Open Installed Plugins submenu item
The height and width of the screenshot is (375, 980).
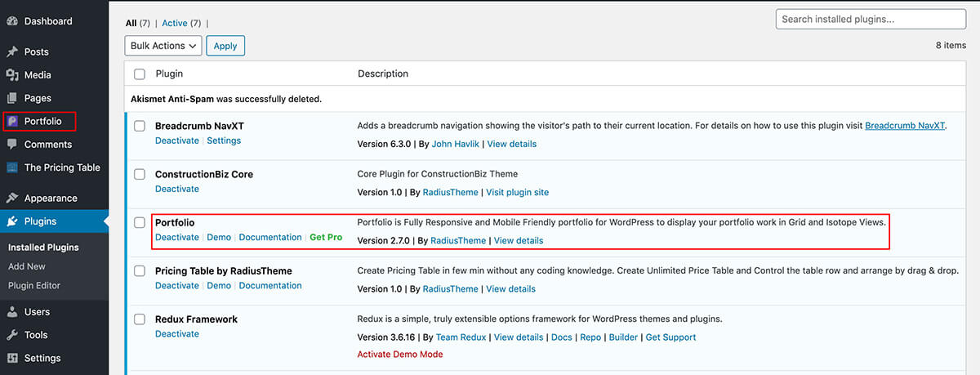pyautogui.click(x=43, y=248)
